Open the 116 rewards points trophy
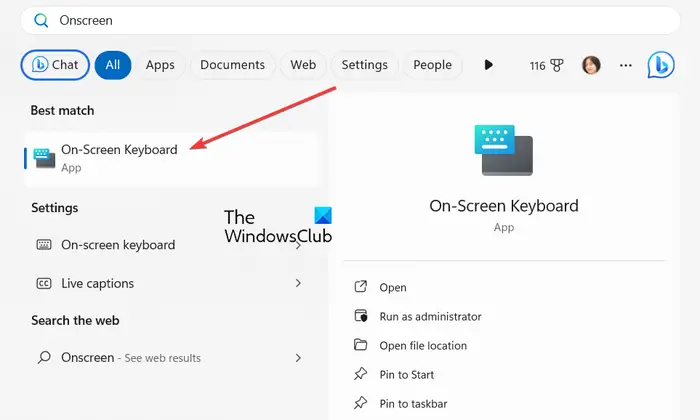Screen dimensions: 700x420 click(x=546, y=66)
